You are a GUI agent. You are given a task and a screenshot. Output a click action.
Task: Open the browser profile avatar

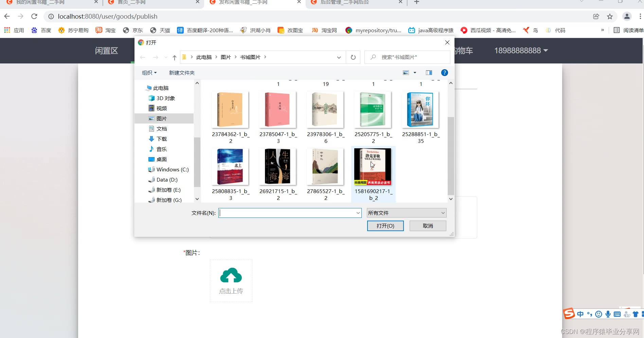627,16
